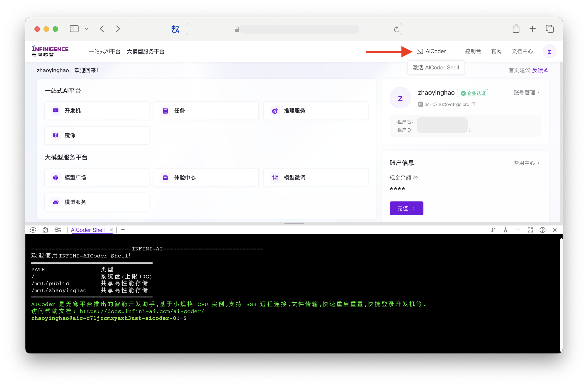Click the shell SSH key icon
Image resolution: width=588 pixels, height=387 pixels.
click(x=505, y=230)
